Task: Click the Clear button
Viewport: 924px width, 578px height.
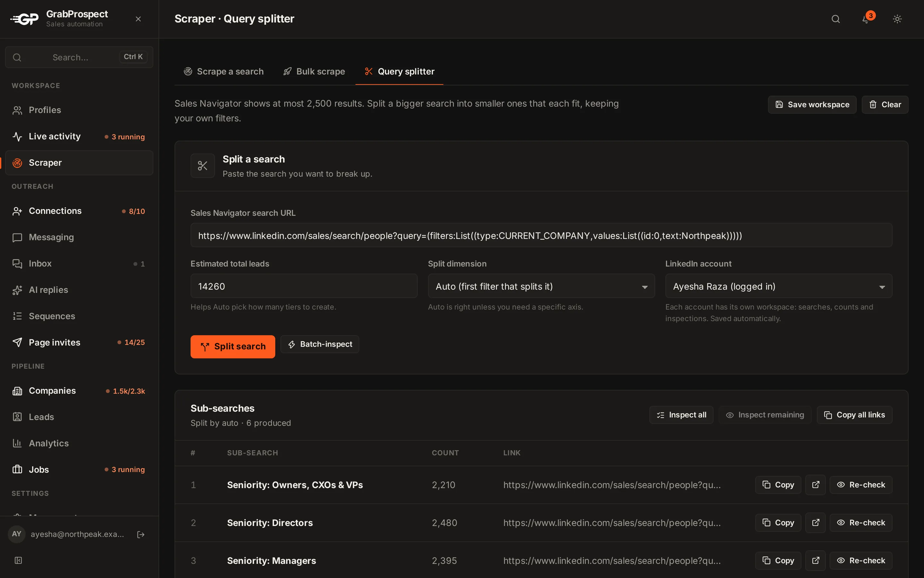Action: [x=885, y=105]
